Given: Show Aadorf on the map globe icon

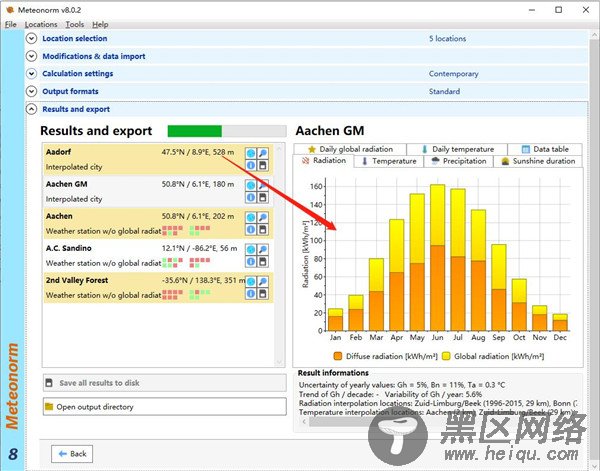Looking at the screenshot, I should [x=251, y=153].
